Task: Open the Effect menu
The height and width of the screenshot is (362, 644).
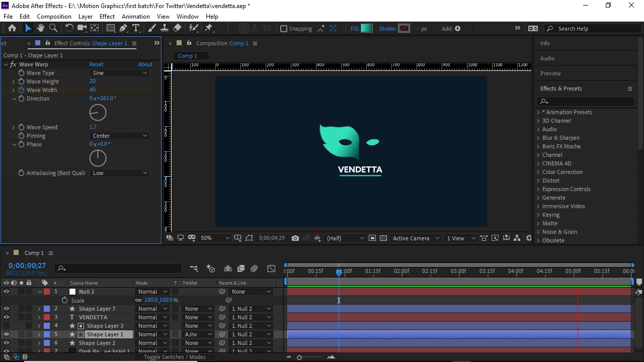Action: 107,16
